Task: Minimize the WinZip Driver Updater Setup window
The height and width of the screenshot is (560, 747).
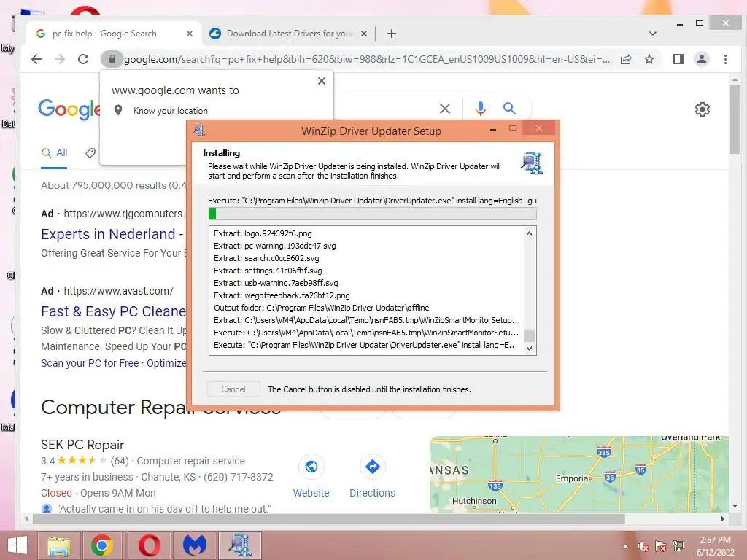Action: tap(493, 130)
